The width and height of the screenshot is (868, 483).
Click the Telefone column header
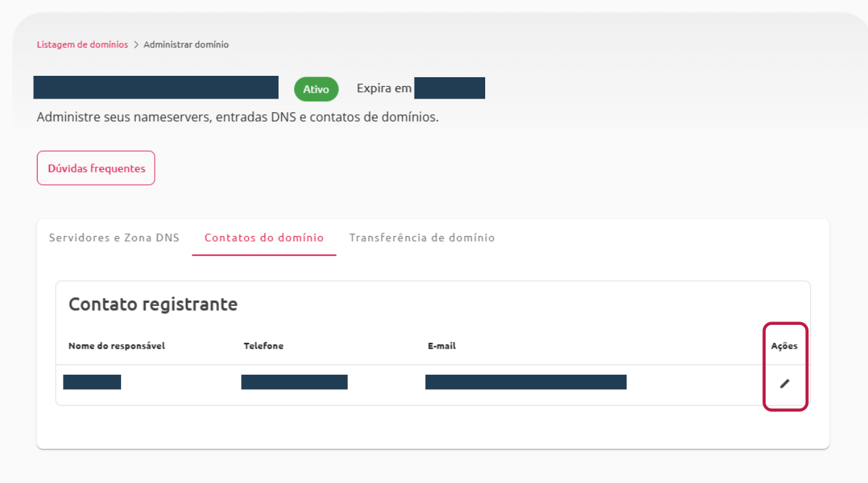(x=264, y=346)
